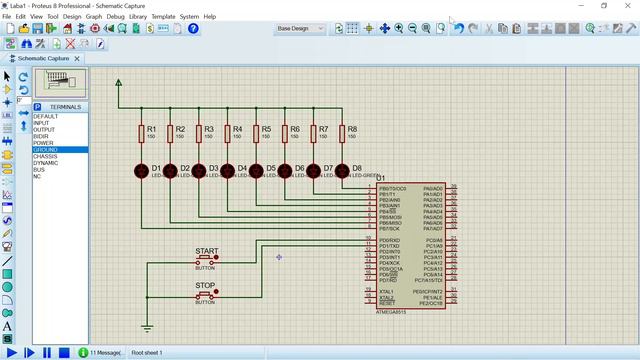The height and width of the screenshot is (360, 640).
Task: Open the Base Design variant dropdown
Action: tap(300, 29)
